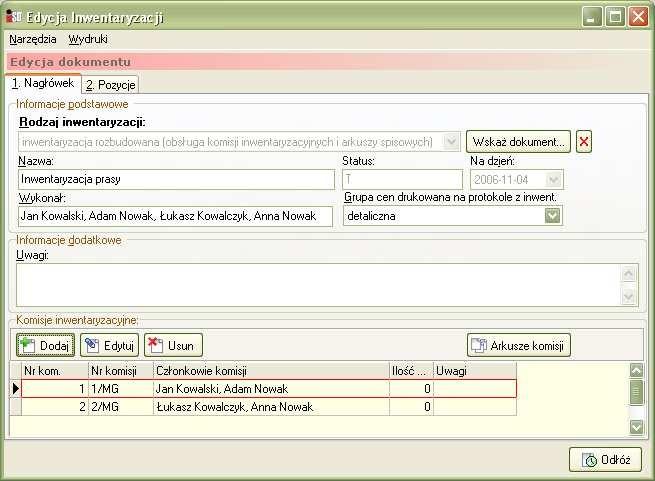Switch to the 1. Nagłówek tab
This screenshot has width=655, height=481.
[x=43, y=83]
